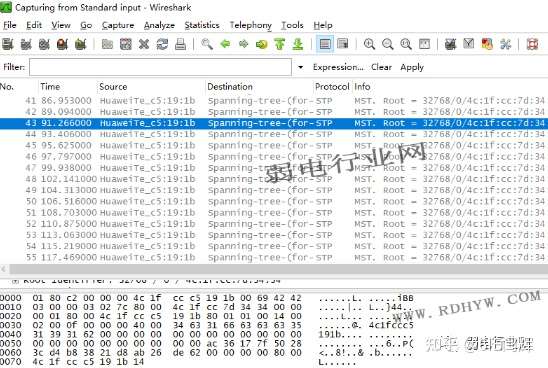
Task: Reload the capture file icon
Action: pos(162,44)
